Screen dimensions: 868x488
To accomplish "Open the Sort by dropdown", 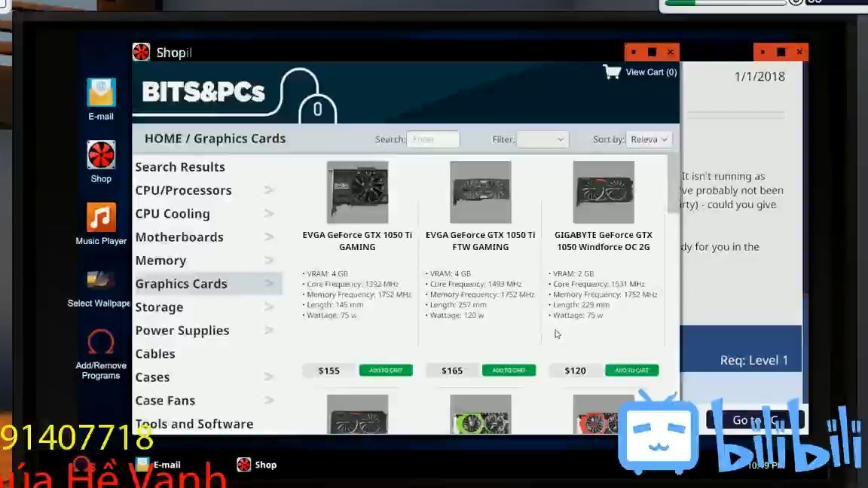I will [649, 139].
